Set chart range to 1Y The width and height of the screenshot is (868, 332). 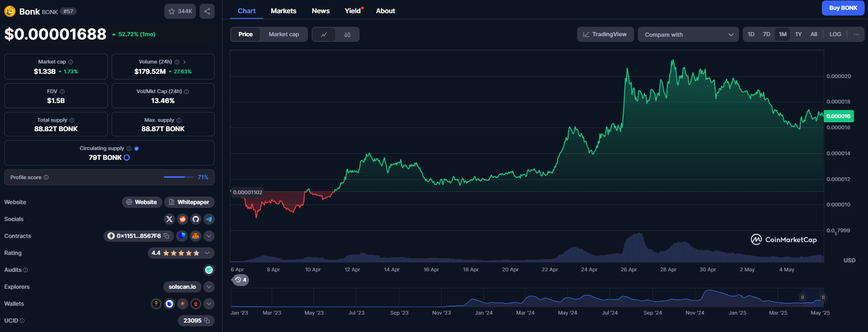coord(798,34)
